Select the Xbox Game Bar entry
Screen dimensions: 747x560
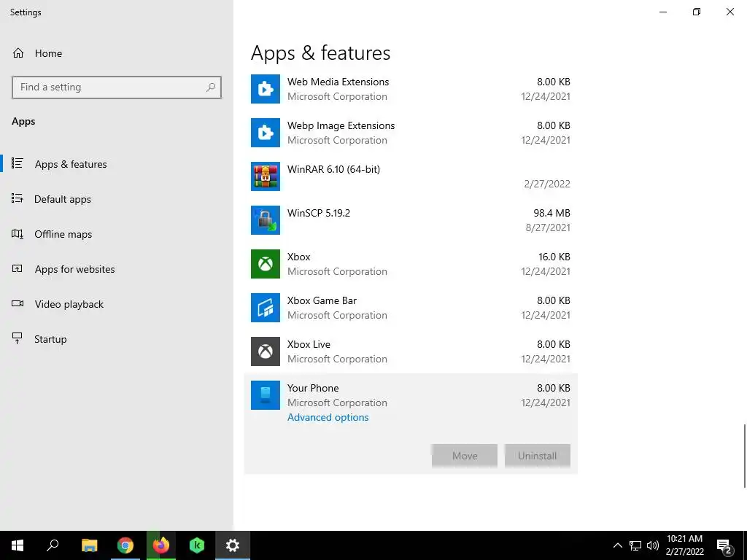(411, 308)
